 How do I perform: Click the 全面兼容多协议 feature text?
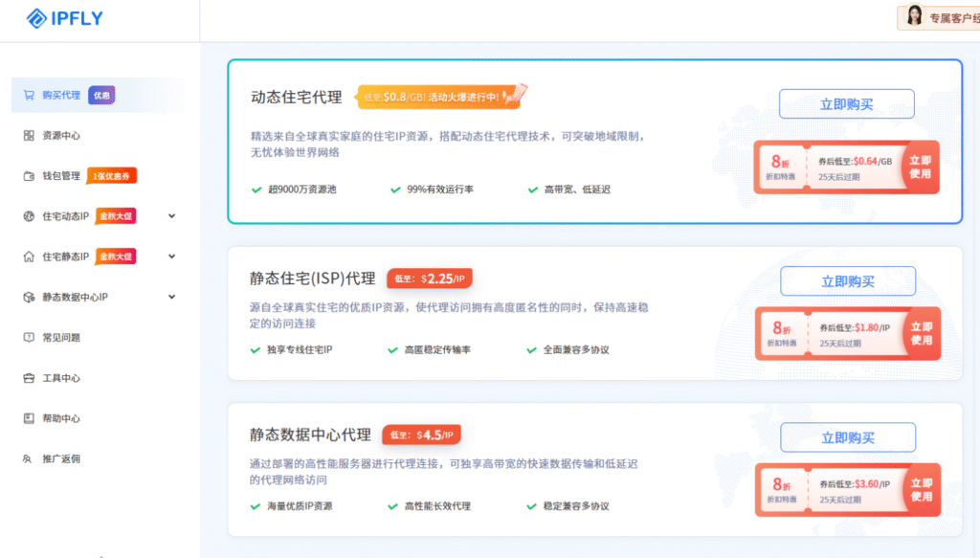point(575,350)
